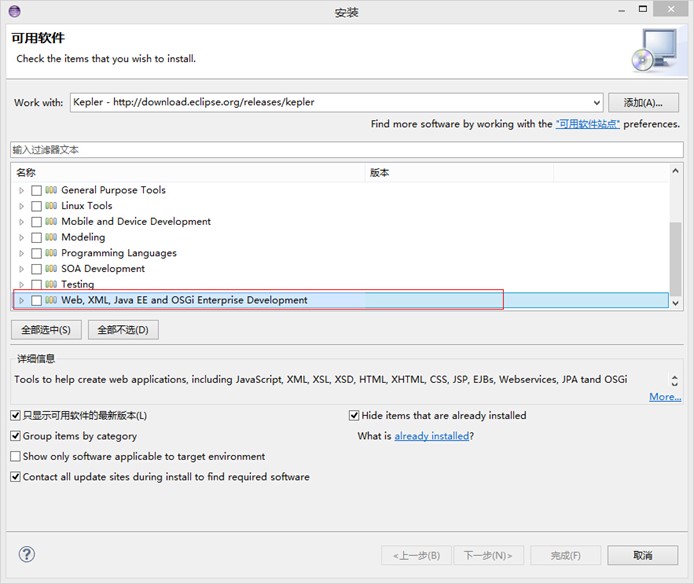This screenshot has height=584, width=694.
Task: Expand Linux Tools tree node
Action: coord(21,206)
